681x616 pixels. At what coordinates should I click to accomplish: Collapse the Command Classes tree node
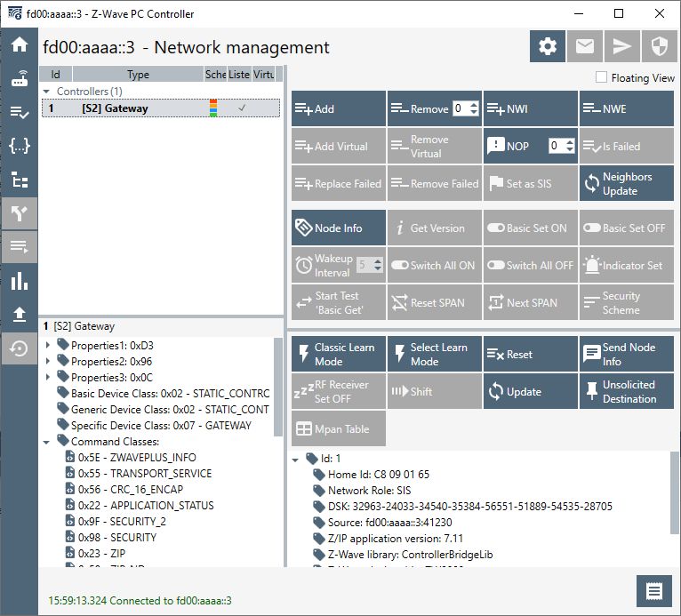click(46, 442)
